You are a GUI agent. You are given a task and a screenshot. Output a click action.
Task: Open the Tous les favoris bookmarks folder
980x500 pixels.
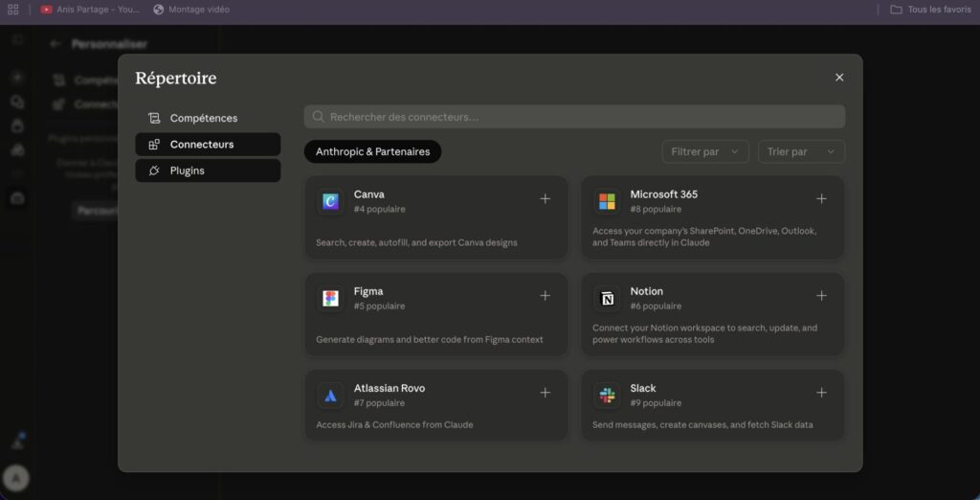click(x=930, y=10)
